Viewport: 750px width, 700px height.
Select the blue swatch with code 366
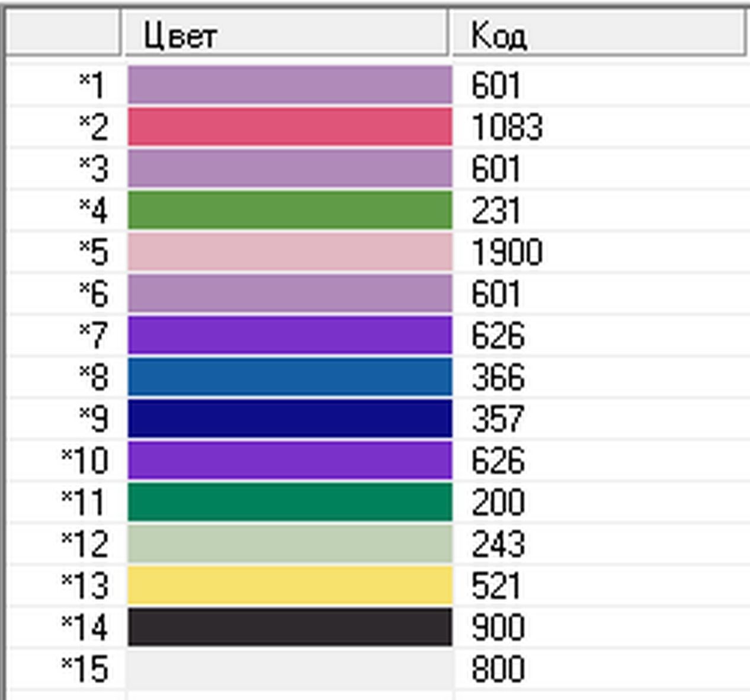(x=290, y=377)
